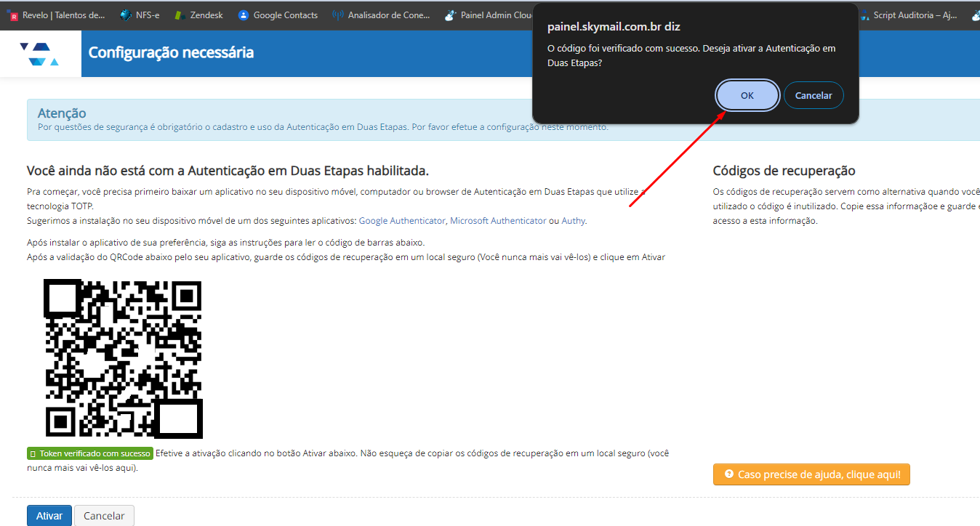Open the Script Auditoria bookmark

click(907, 15)
